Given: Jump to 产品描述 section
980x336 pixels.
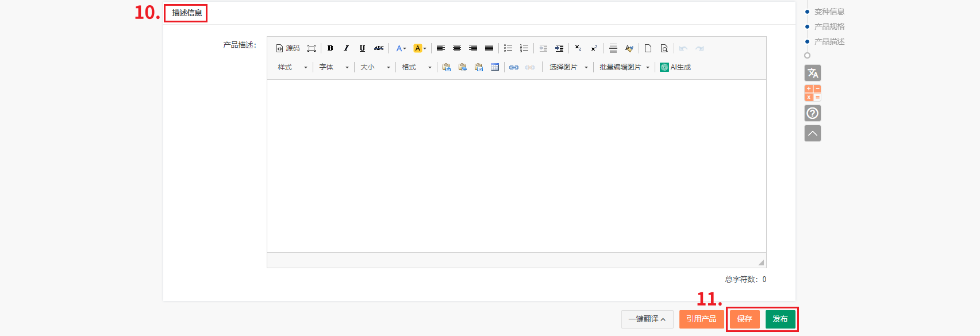Looking at the screenshot, I should tap(829, 41).
